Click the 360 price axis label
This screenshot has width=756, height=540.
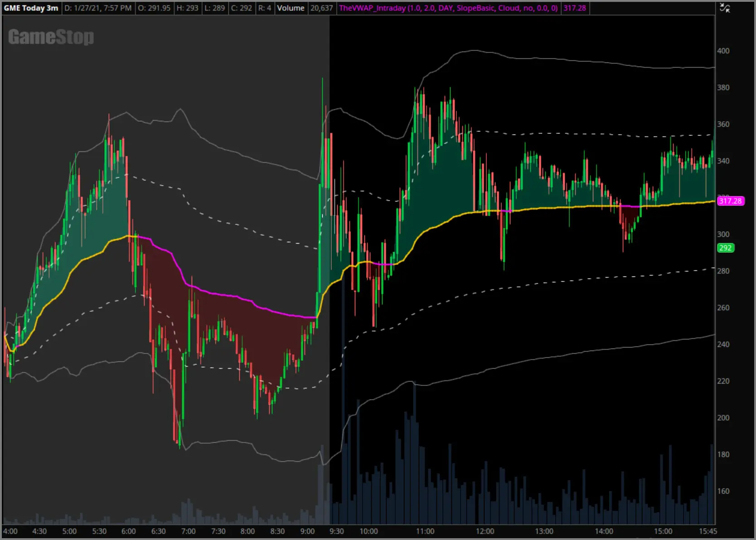click(723, 124)
